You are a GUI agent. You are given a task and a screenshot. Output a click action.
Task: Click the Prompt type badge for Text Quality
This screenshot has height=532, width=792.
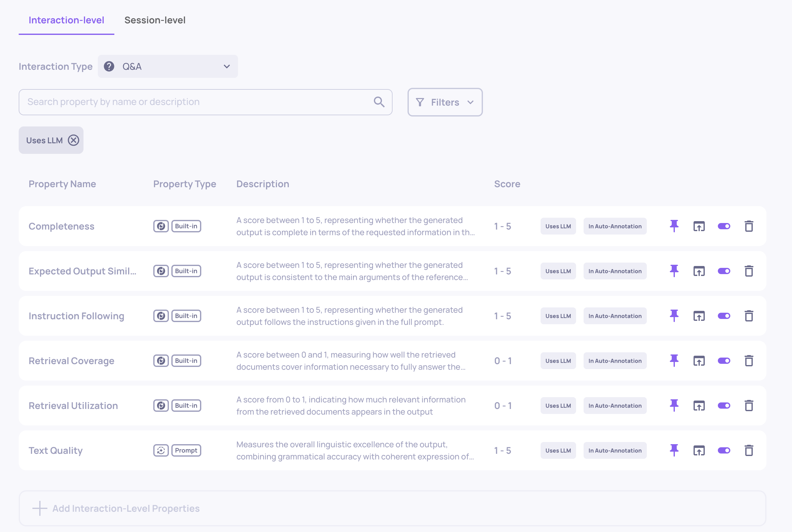pos(186,450)
